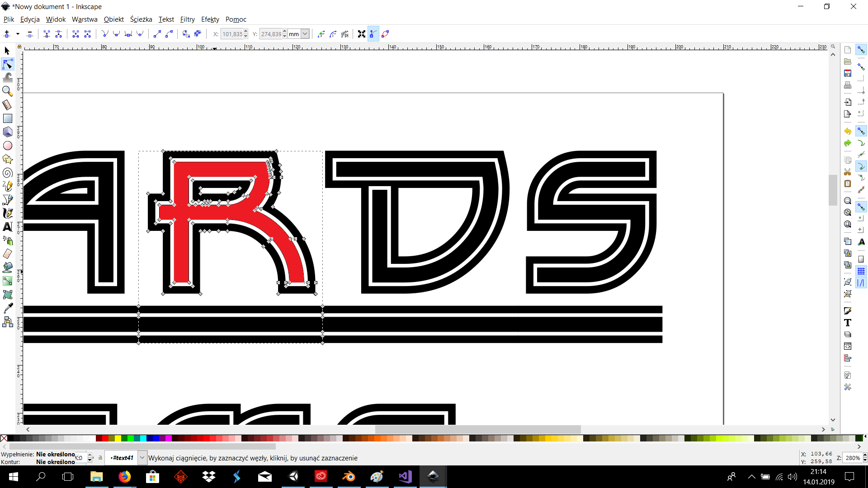Click the delete selected nodes icon
The height and width of the screenshot is (488, 868).
click(30, 34)
